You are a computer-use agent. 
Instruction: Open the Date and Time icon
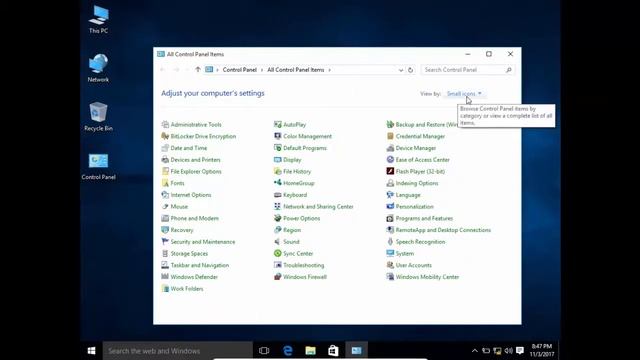[x=165, y=148]
